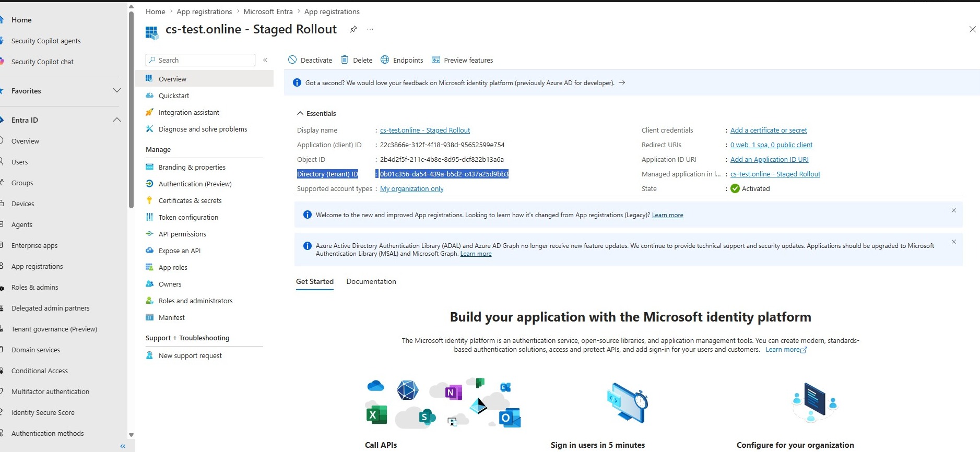Open the display name link cs-test.online - Staged Rollout
The image size is (980, 452).
point(425,130)
